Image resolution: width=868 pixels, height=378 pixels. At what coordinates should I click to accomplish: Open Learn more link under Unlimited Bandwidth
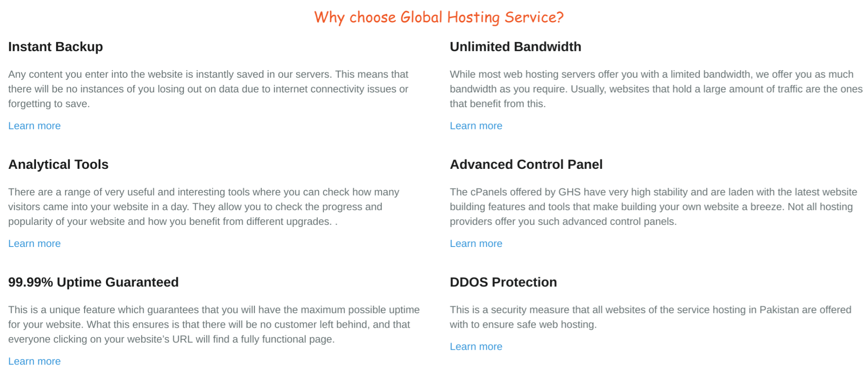[476, 126]
